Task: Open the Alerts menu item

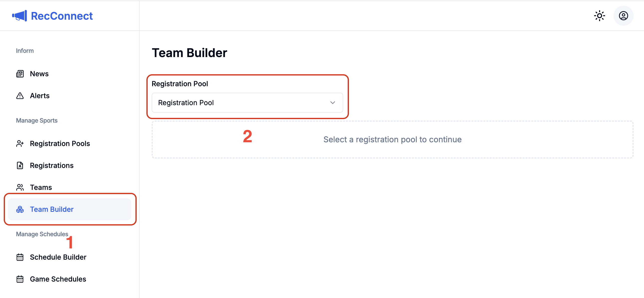Action: click(40, 96)
